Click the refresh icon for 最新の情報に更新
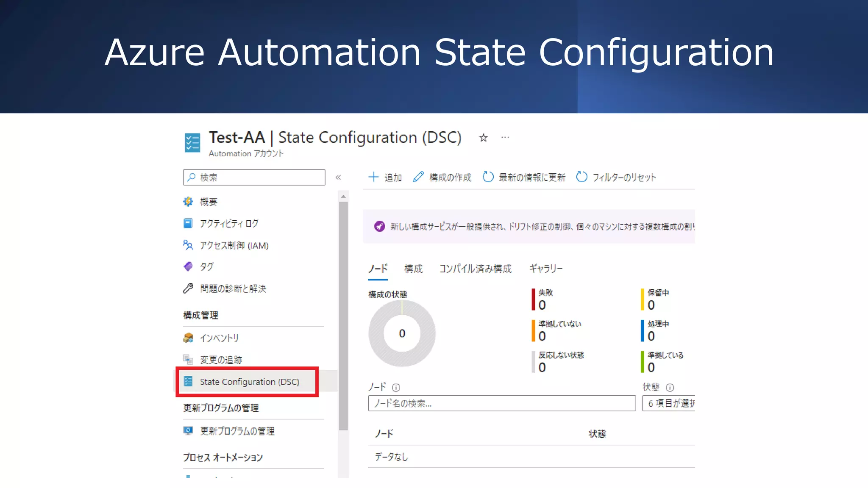Viewport: 868px width, 488px height. coord(488,177)
